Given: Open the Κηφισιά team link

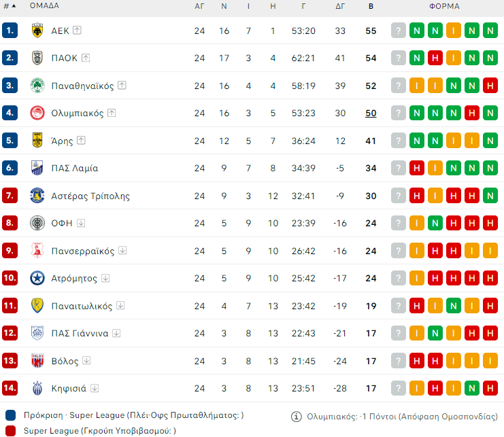Looking at the screenshot, I should (x=69, y=389).
